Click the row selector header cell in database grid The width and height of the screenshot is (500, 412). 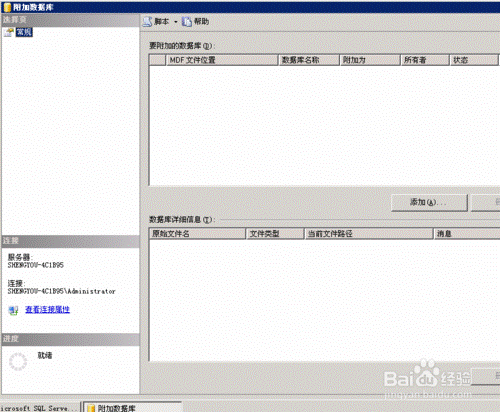tap(157, 60)
